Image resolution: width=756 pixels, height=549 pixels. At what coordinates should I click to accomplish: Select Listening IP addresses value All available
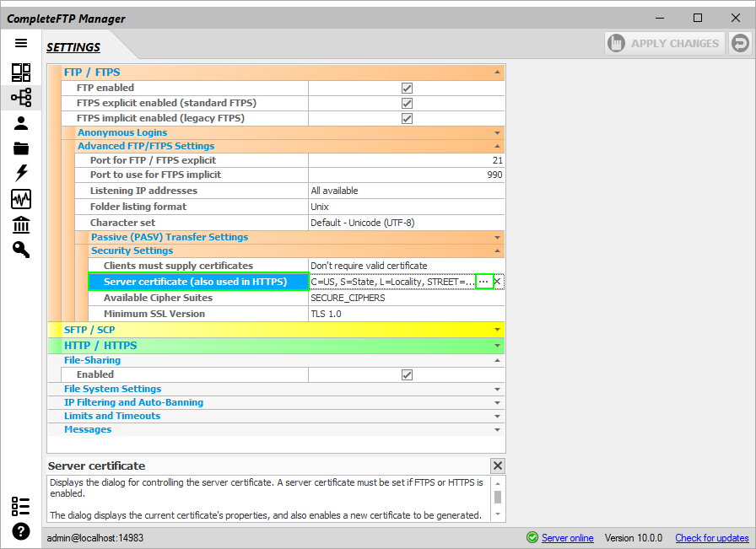[x=407, y=191]
